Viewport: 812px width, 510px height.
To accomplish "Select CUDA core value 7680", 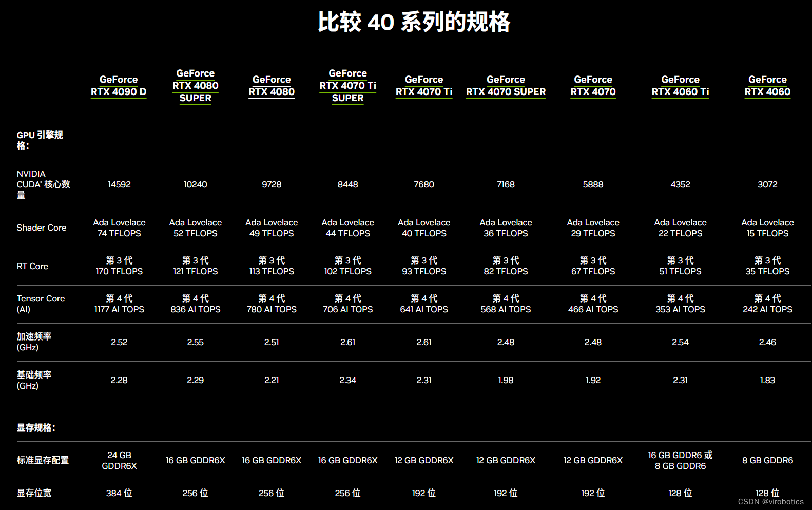I will tap(424, 184).
